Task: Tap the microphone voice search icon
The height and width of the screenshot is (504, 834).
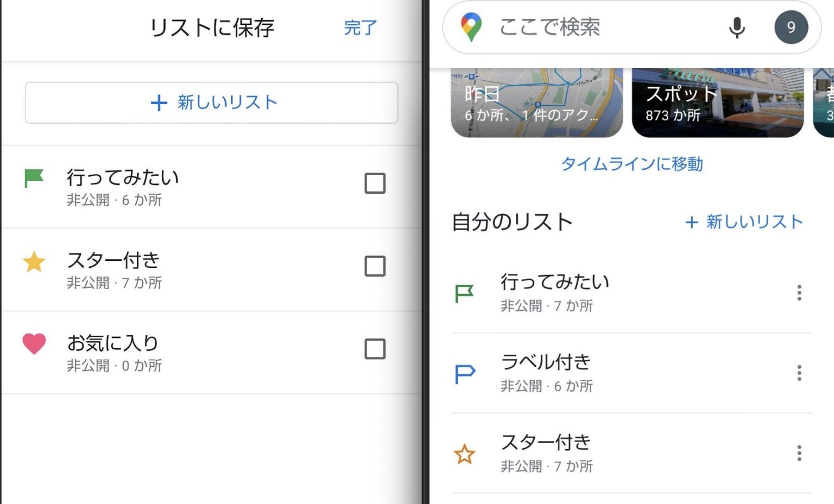Action: click(736, 27)
